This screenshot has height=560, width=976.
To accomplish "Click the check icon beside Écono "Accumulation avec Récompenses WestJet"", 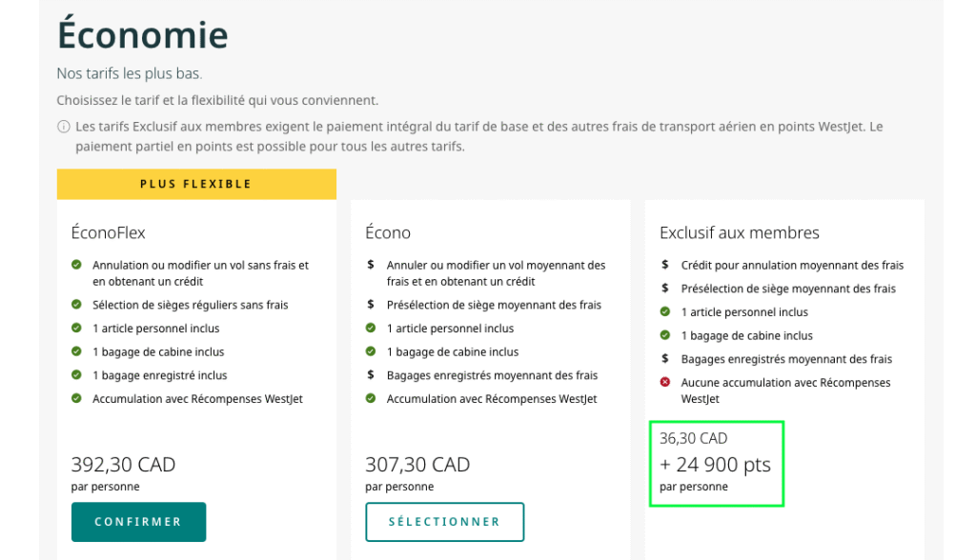I will tap(371, 399).
